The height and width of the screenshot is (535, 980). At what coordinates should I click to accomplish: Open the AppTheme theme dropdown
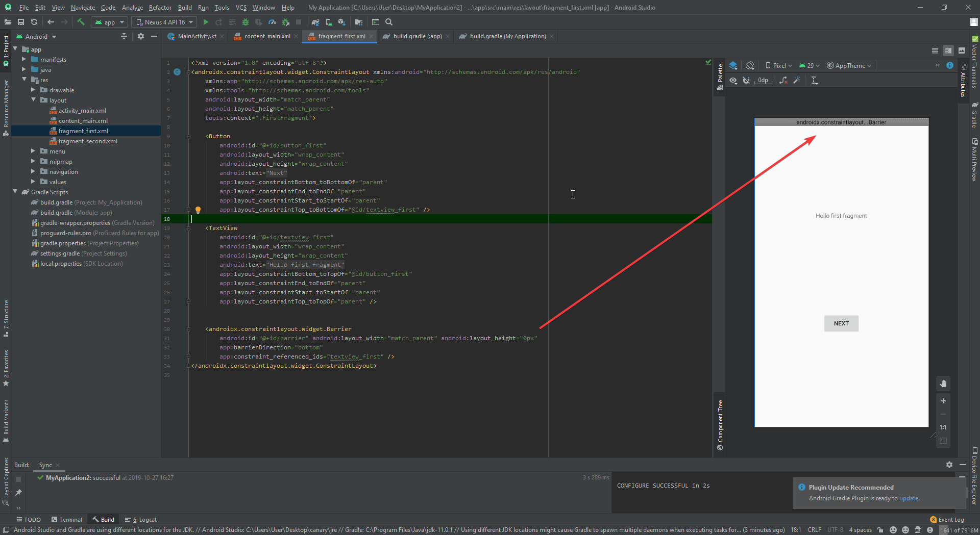click(849, 65)
